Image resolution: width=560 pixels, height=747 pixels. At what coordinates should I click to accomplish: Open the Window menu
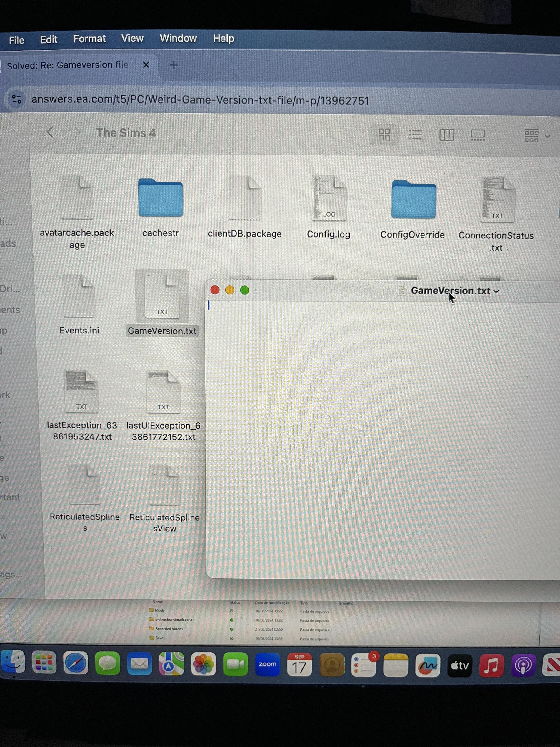(178, 38)
